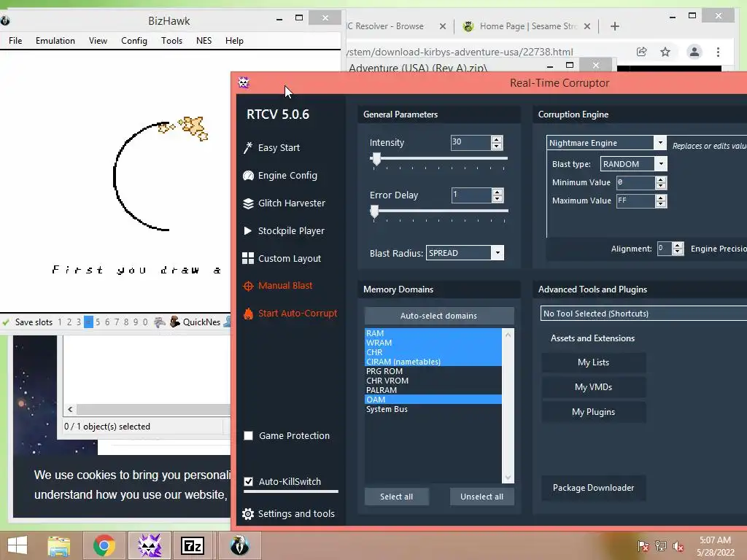Open 7-Zip from taskbar
Screen dimensions: 747x560
pos(193,545)
